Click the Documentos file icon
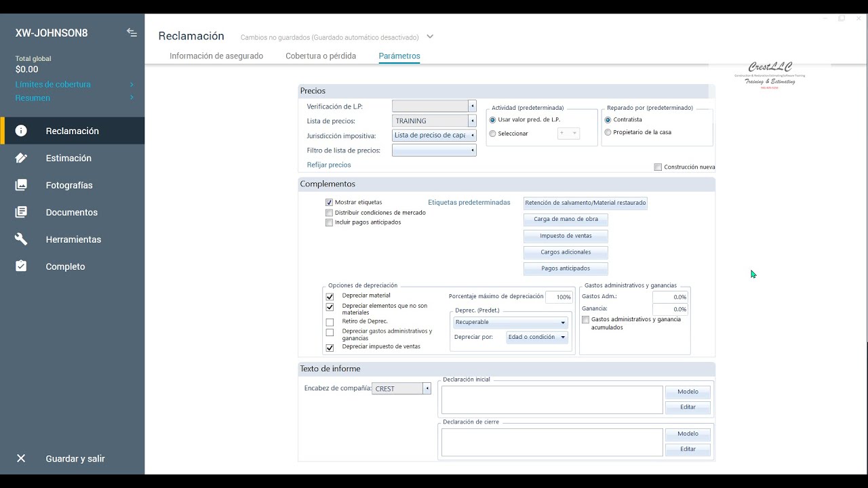The width and height of the screenshot is (868, 488). [x=21, y=212]
